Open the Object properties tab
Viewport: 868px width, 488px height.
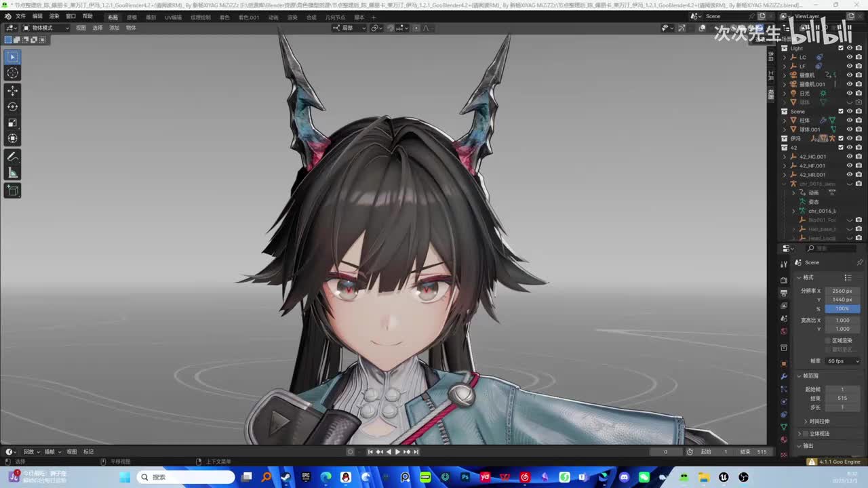[784, 363]
